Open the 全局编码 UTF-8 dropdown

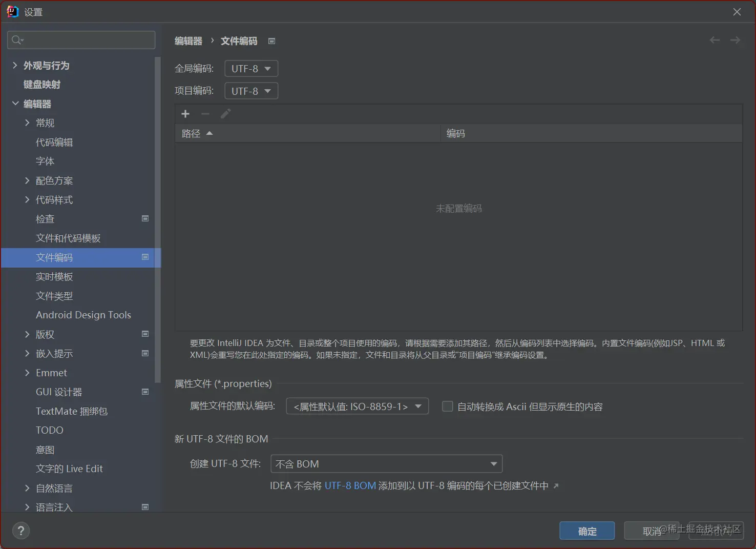click(x=250, y=68)
